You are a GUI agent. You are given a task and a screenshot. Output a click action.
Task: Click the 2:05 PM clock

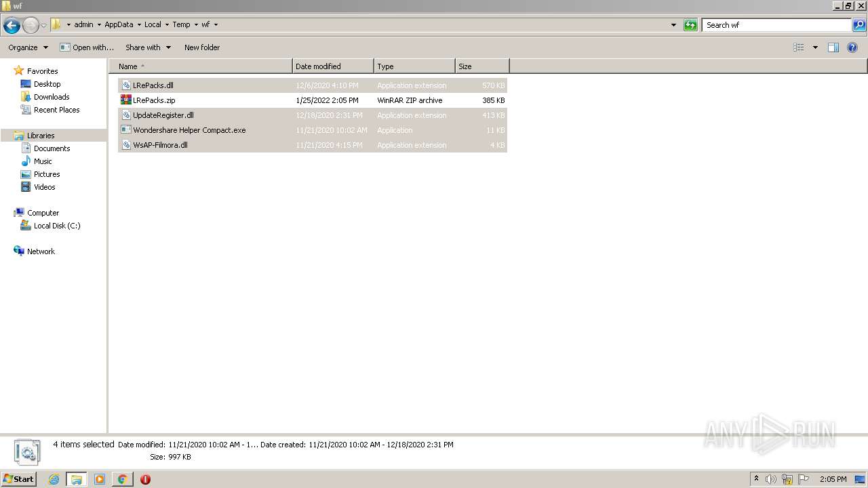pyautogui.click(x=833, y=479)
